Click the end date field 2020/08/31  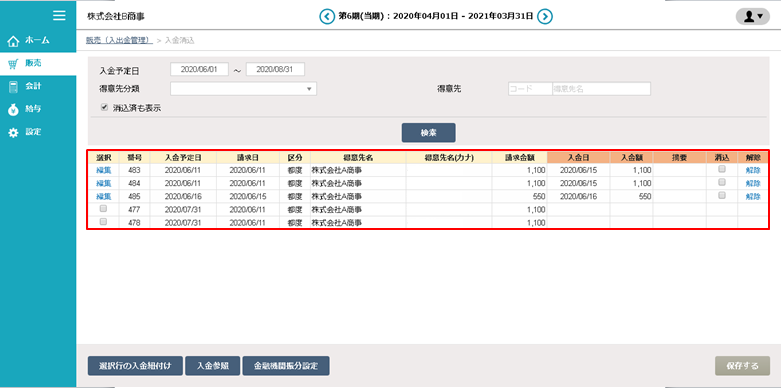tap(275, 70)
